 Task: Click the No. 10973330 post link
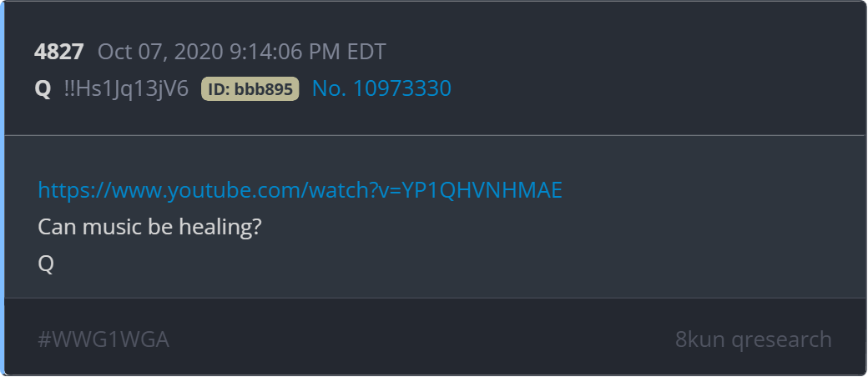(x=381, y=88)
